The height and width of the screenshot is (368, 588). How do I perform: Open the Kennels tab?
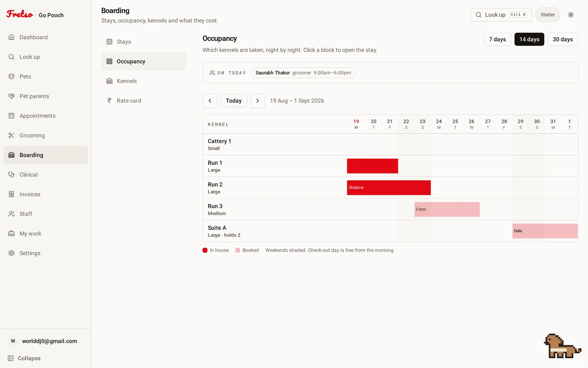(144, 81)
